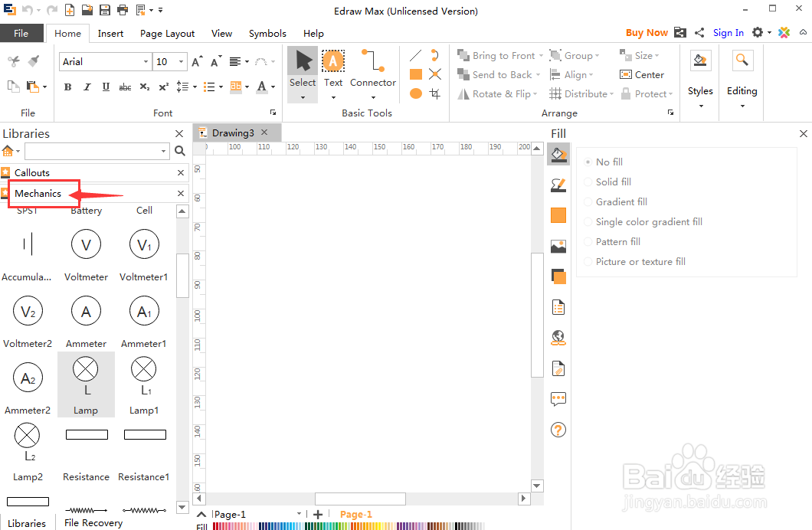Open the Bring to Front dropdown arrow
This screenshot has height=530, width=812.
pos(541,55)
